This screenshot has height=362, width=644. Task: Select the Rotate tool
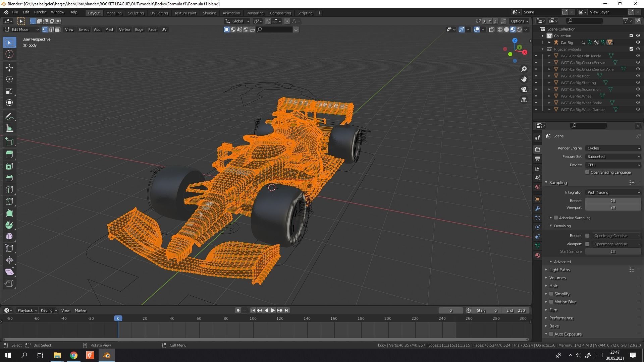point(9,79)
